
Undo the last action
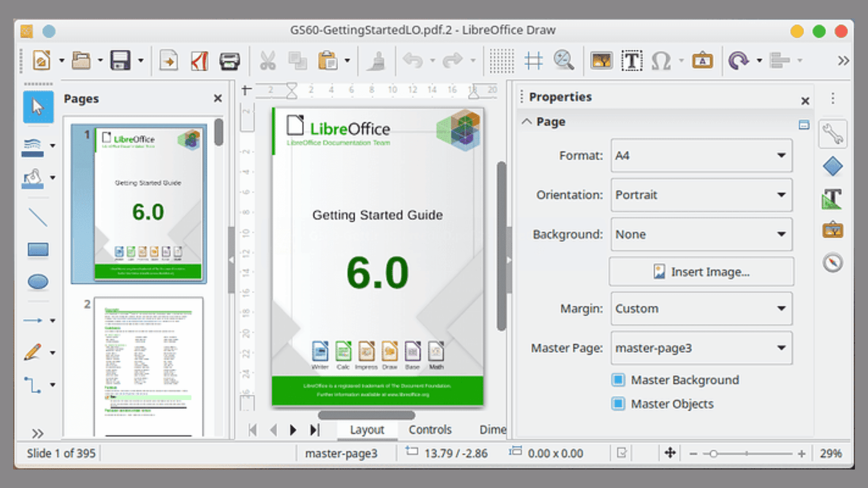pyautogui.click(x=413, y=61)
